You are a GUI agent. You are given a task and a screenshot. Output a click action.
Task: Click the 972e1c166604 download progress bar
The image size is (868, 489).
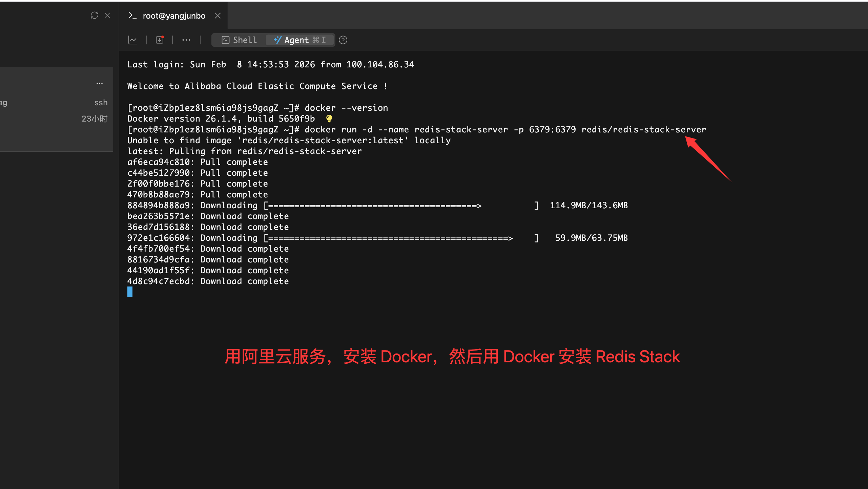401,238
